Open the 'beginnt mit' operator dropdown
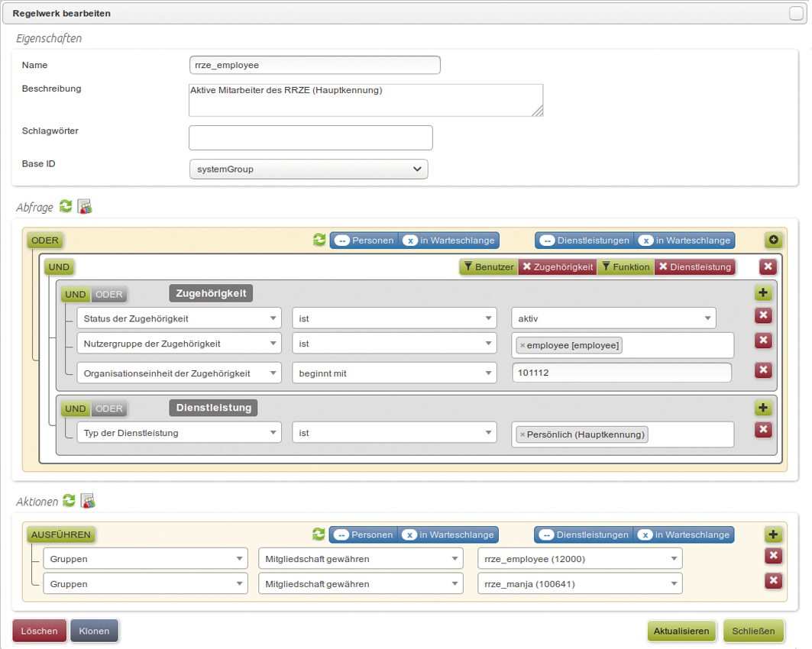 [x=394, y=373]
